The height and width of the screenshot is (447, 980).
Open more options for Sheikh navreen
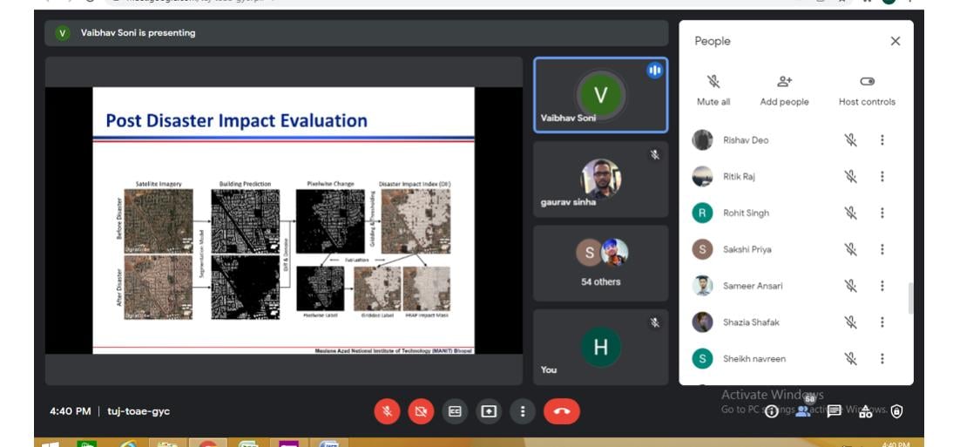[882, 358]
